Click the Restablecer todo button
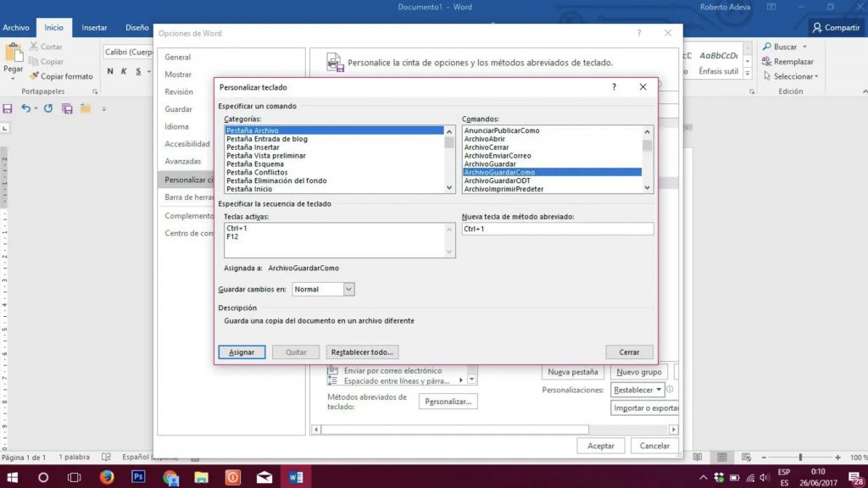Screen dimensions: 868x488 click(x=362, y=352)
